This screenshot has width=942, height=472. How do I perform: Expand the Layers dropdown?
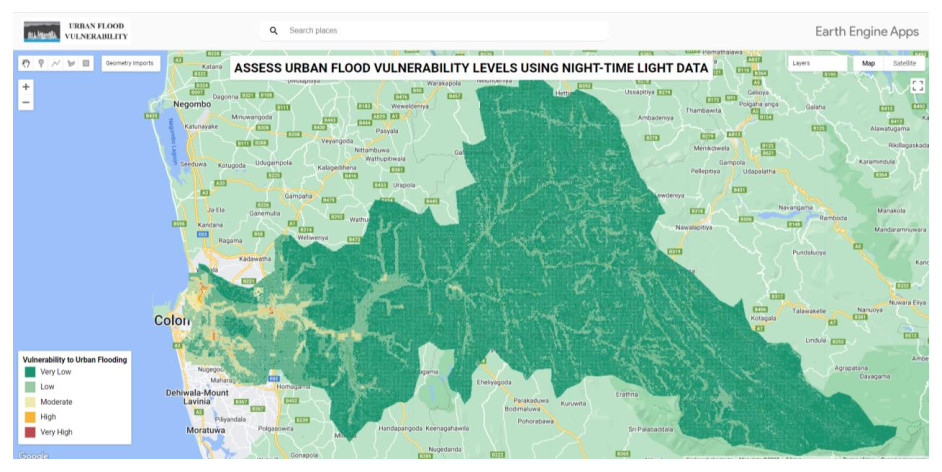(816, 63)
